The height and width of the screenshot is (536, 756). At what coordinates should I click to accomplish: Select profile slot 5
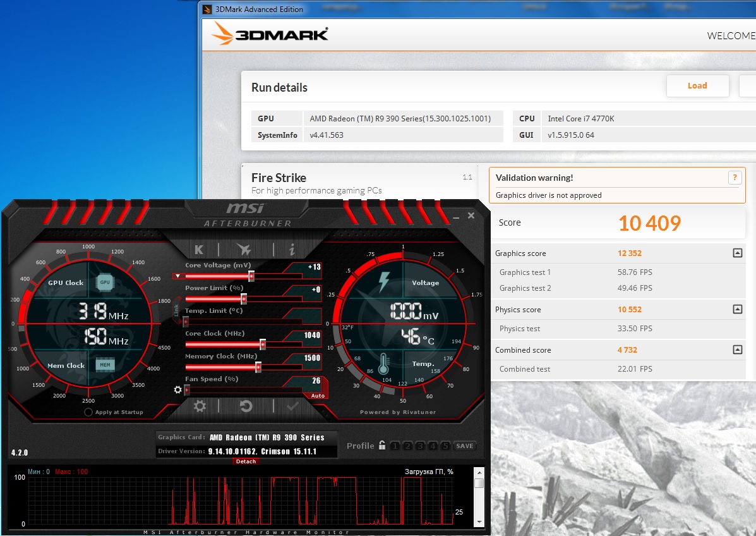point(445,446)
